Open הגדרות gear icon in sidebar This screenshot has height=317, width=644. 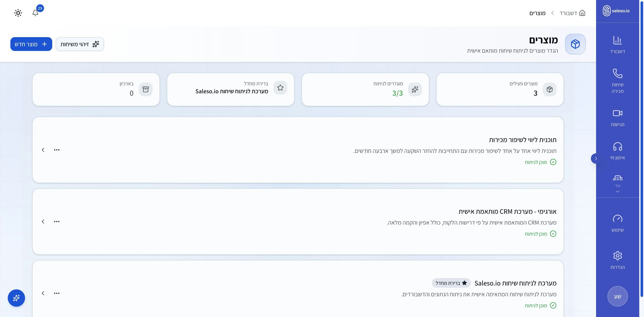coord(617,256)
